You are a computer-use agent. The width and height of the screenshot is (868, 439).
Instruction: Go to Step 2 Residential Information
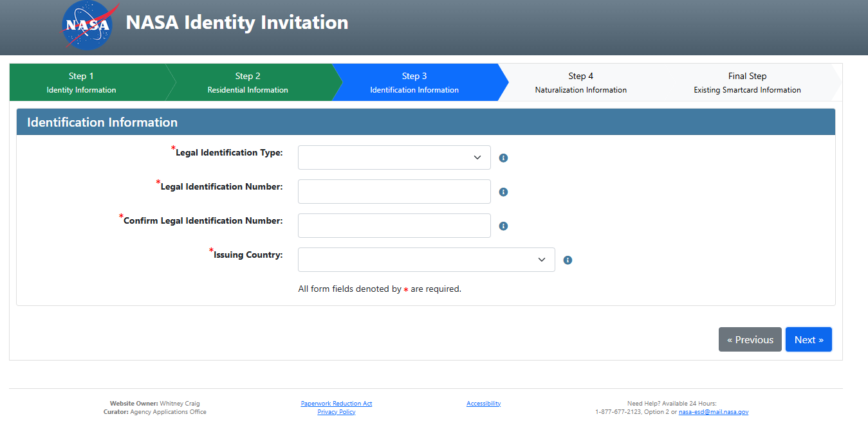click(248, 82)
